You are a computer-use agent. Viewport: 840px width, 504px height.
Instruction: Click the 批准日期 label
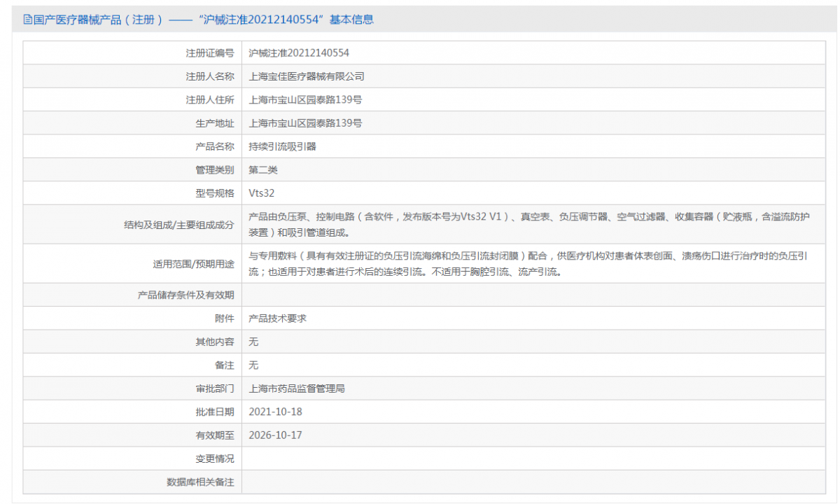215,412
